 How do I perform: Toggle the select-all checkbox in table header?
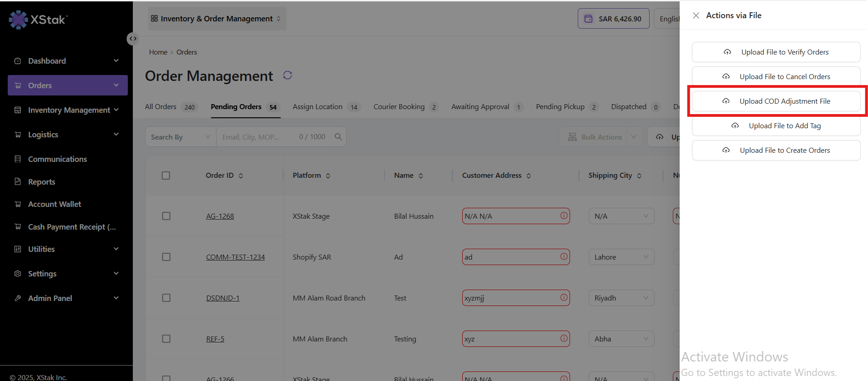pos(166,175)
